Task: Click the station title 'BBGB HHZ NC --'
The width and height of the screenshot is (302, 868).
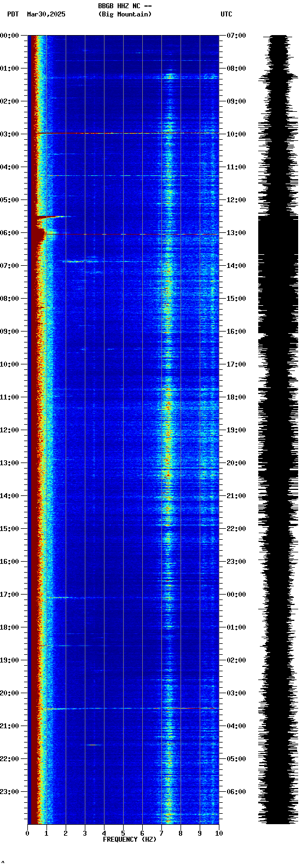Action: pos(125,6)
